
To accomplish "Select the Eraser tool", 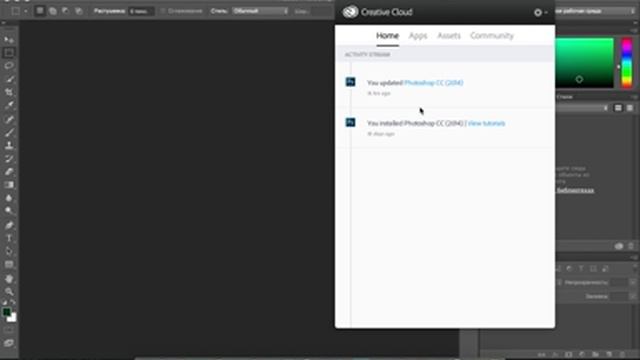I will 9,171.
